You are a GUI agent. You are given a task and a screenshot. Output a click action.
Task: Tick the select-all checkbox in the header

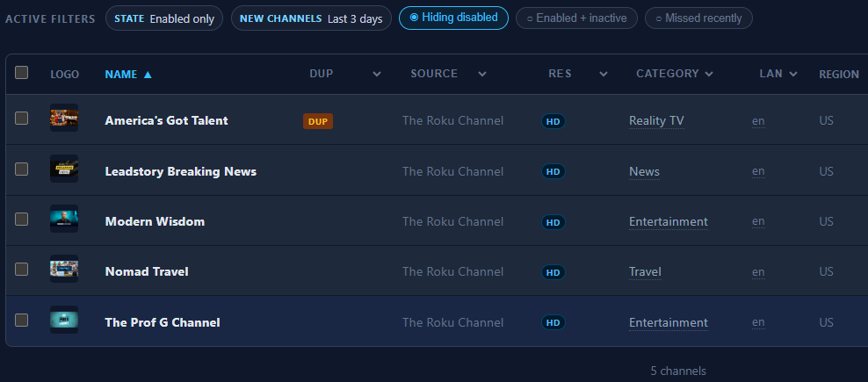tap(22, 73)
